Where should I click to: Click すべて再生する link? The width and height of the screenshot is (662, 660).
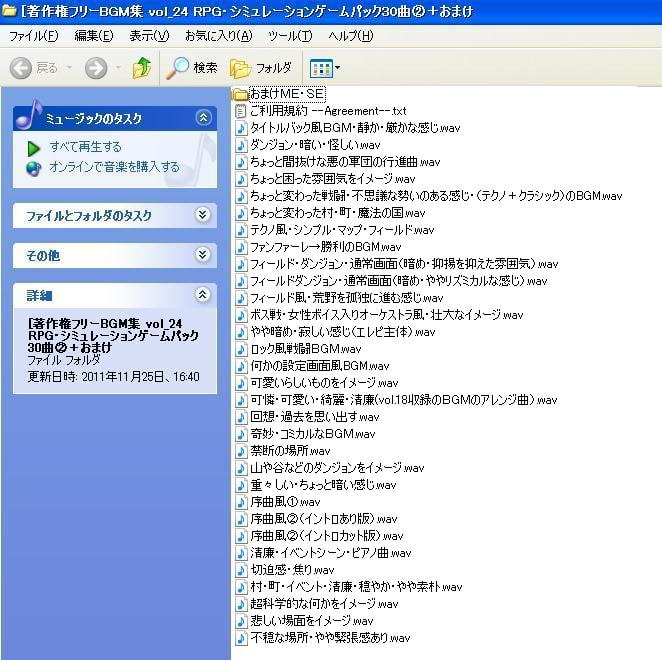click(85, 147)
